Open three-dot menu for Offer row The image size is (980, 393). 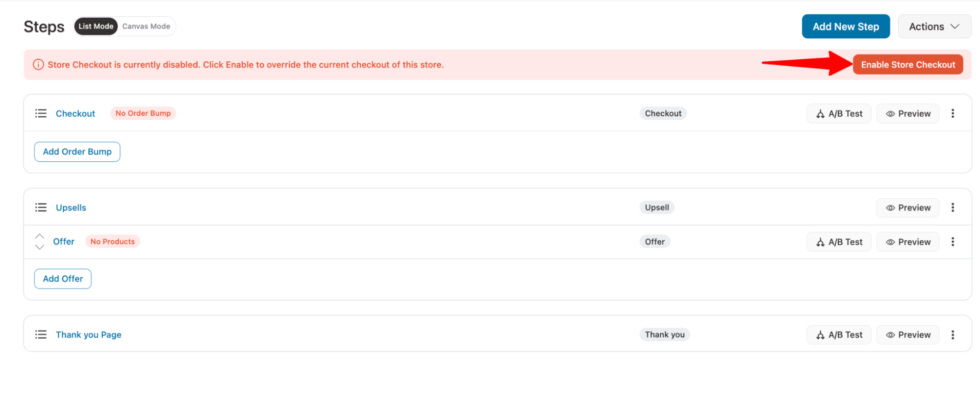point(953,241)
